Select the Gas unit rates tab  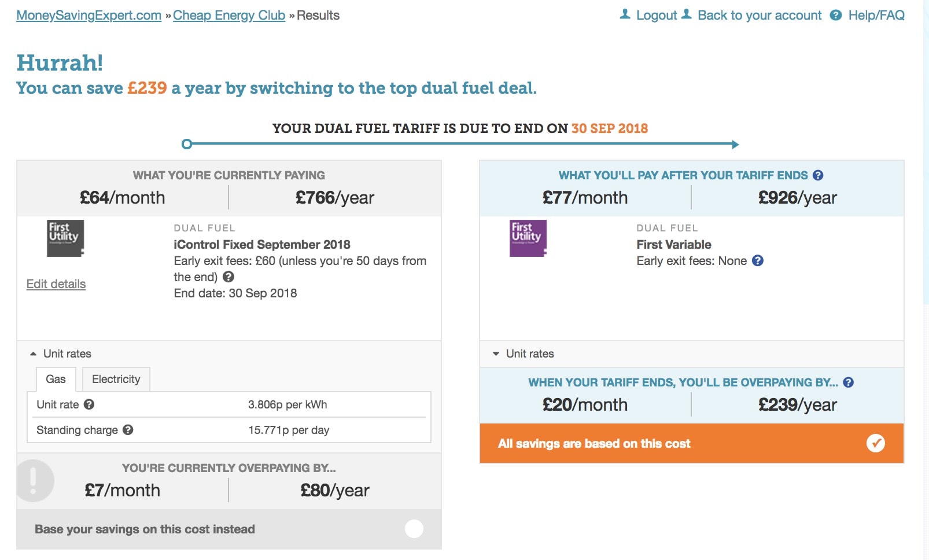point(56,380)
